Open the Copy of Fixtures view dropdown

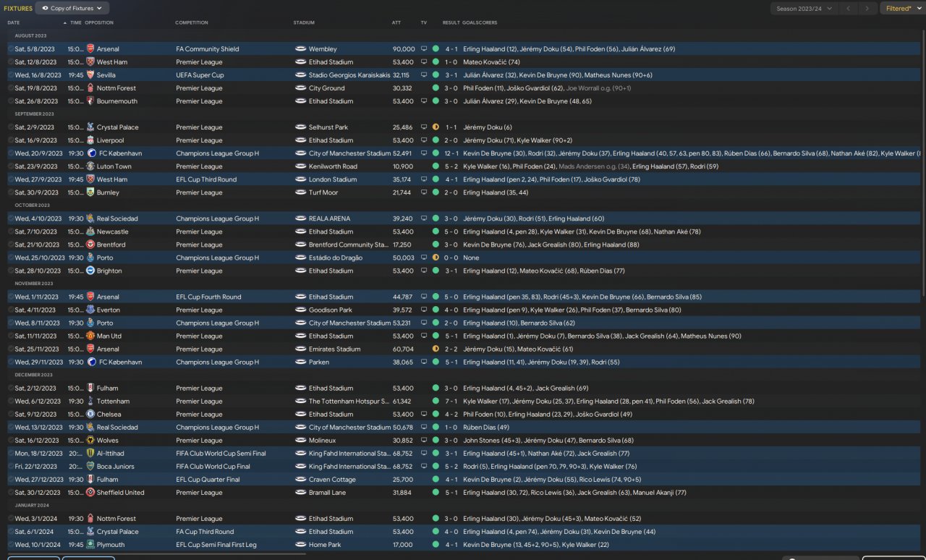pos(72,9)
